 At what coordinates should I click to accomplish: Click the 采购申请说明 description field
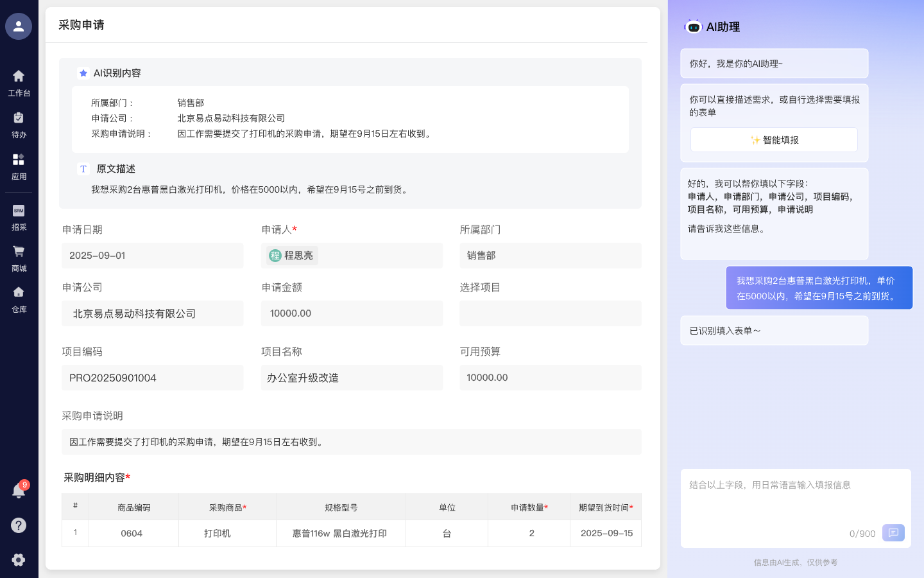[351, 442]
